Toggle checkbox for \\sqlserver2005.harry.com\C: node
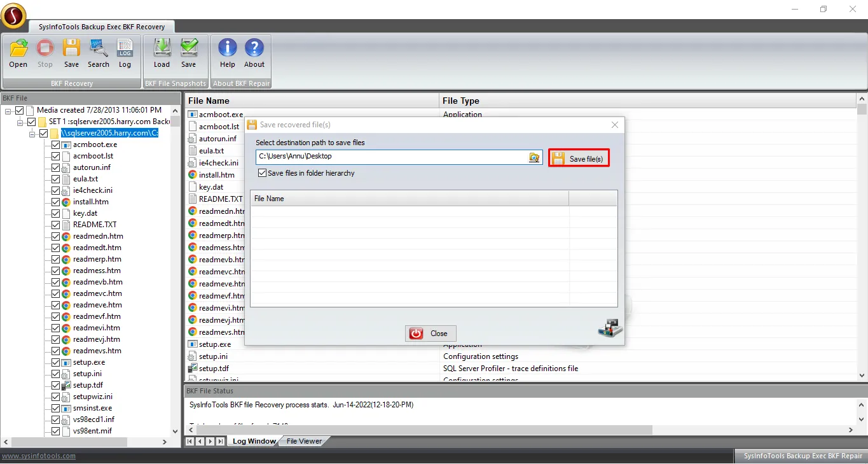868x464 pixels. 43,133
